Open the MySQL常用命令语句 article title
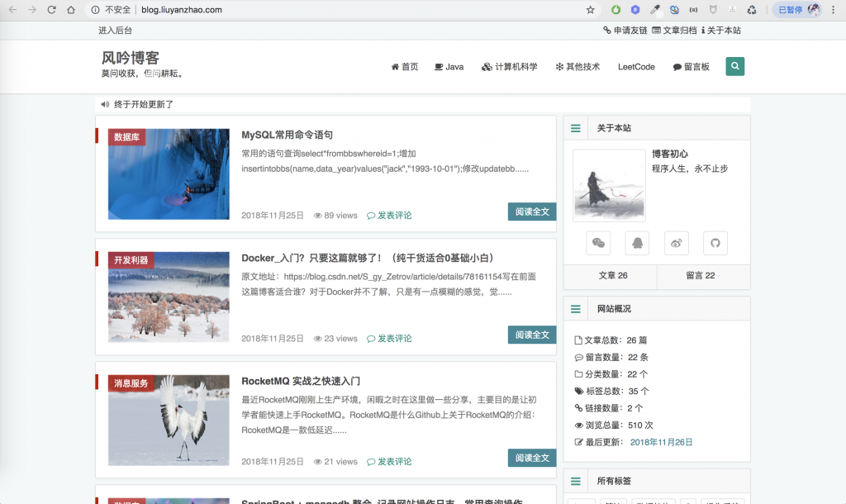 click(x=287, y=135)
